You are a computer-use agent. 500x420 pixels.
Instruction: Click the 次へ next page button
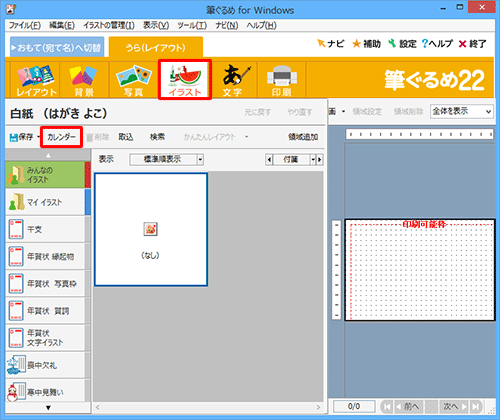coord(454,407)
